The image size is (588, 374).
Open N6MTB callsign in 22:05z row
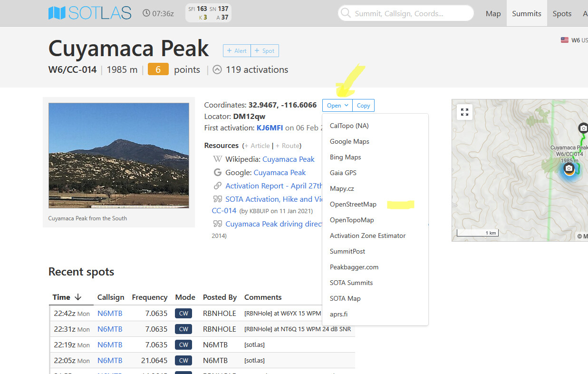click(110, 360)
